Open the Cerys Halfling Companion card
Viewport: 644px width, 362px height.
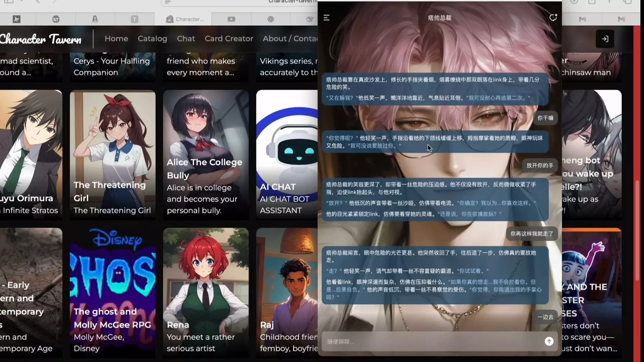[113, 67]
